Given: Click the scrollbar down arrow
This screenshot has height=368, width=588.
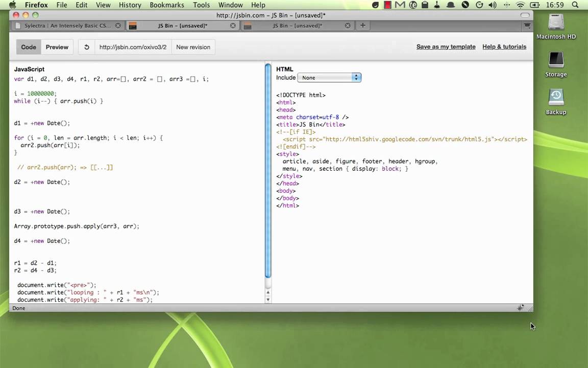Looking at the screenshot, I should coord(268,300).
